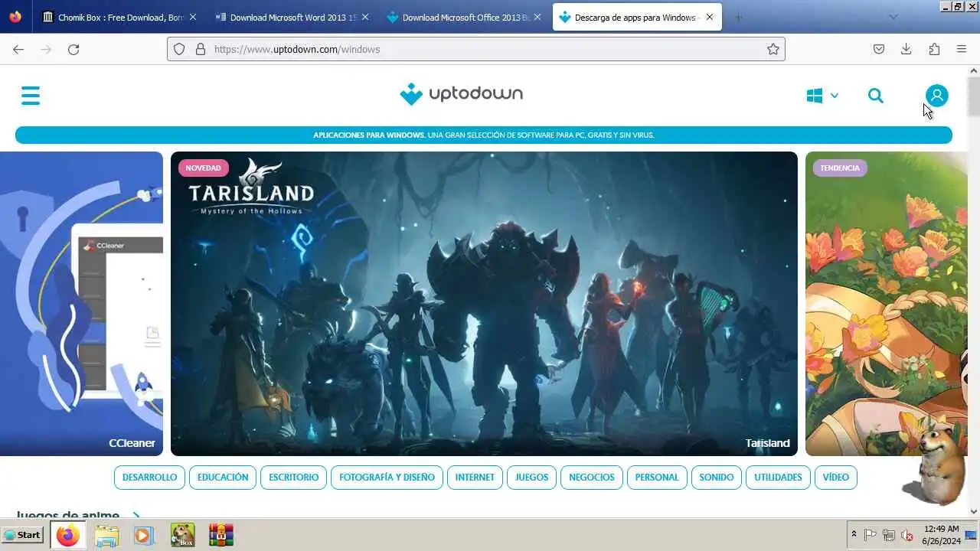The image size is (980, 551).
Task: Click the network tray icon
Action: coord(889,535)
